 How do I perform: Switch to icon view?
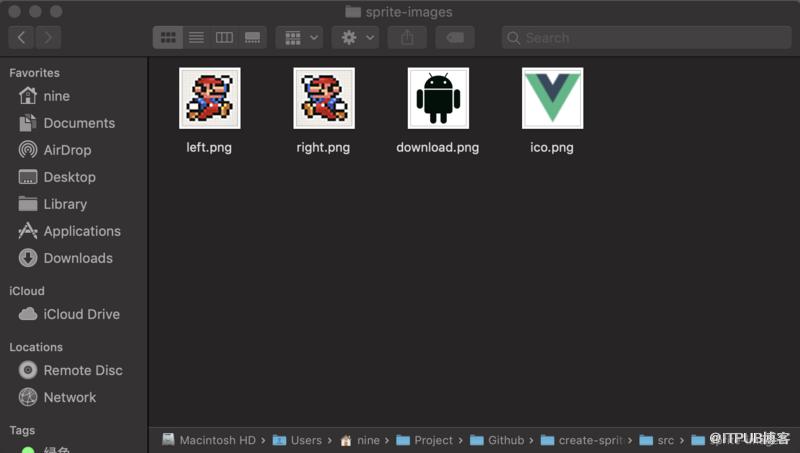tap(168, 38)
